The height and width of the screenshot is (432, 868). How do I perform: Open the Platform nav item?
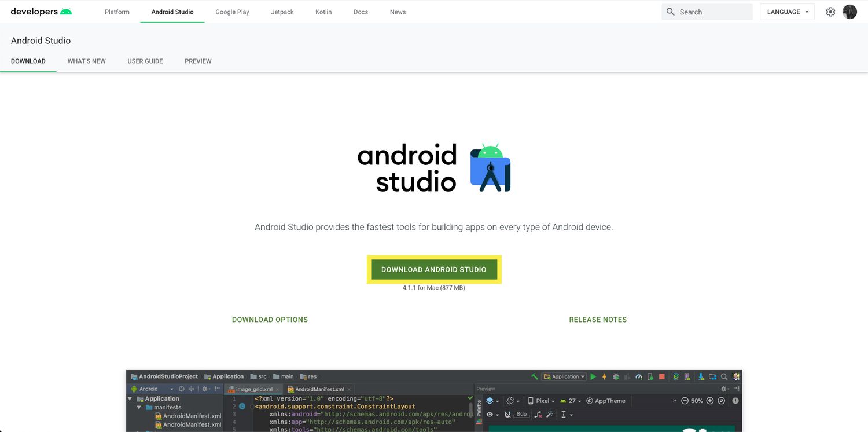[117, 12]
